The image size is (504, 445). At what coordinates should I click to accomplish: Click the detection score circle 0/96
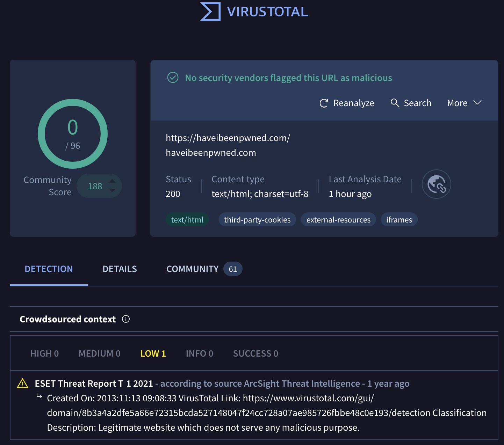click(x=73, y=134)
